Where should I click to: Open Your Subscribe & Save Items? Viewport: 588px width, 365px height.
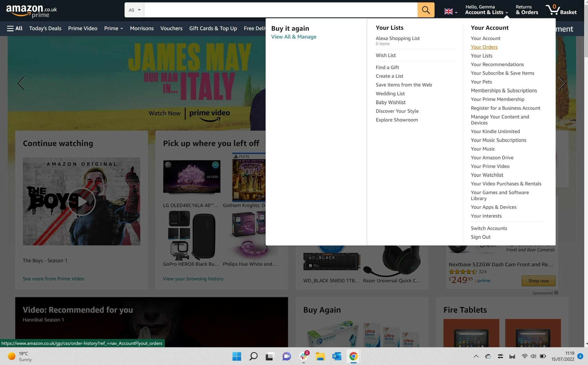click(x=502, y=73)
